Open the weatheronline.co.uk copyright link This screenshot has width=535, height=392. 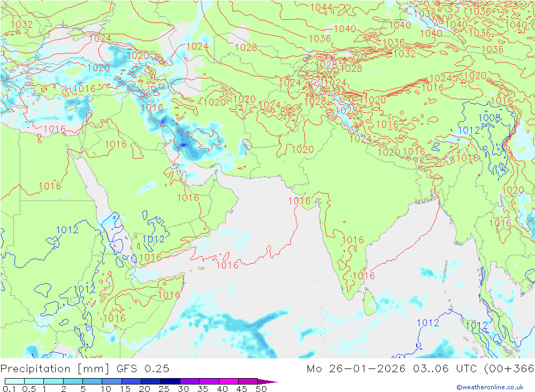tap(490, 387)
